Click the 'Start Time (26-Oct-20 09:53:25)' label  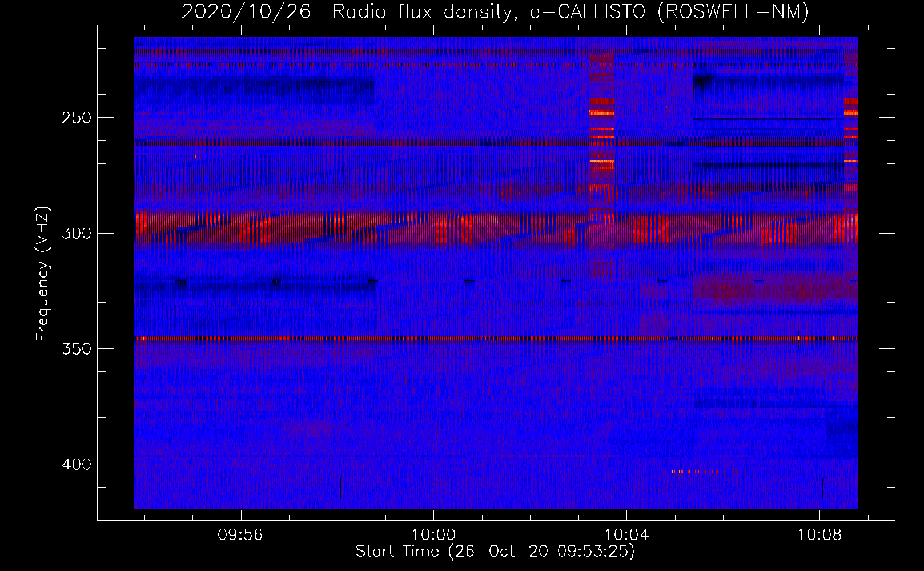(x=495, y=552)
